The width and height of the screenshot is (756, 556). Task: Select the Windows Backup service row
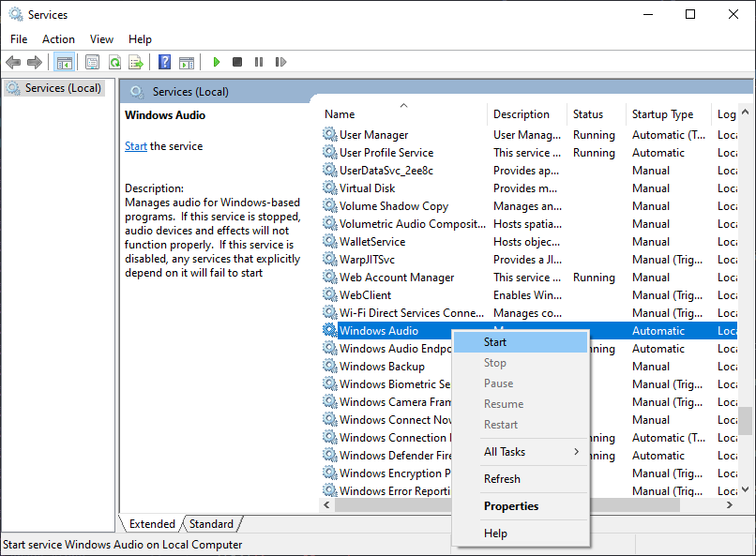tap(382, 367)
